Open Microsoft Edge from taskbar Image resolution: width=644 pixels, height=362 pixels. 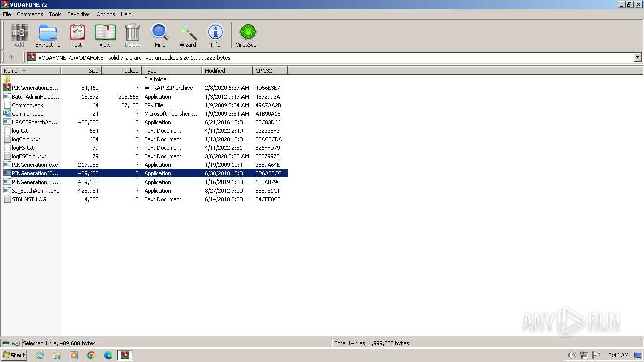[108, 355]
